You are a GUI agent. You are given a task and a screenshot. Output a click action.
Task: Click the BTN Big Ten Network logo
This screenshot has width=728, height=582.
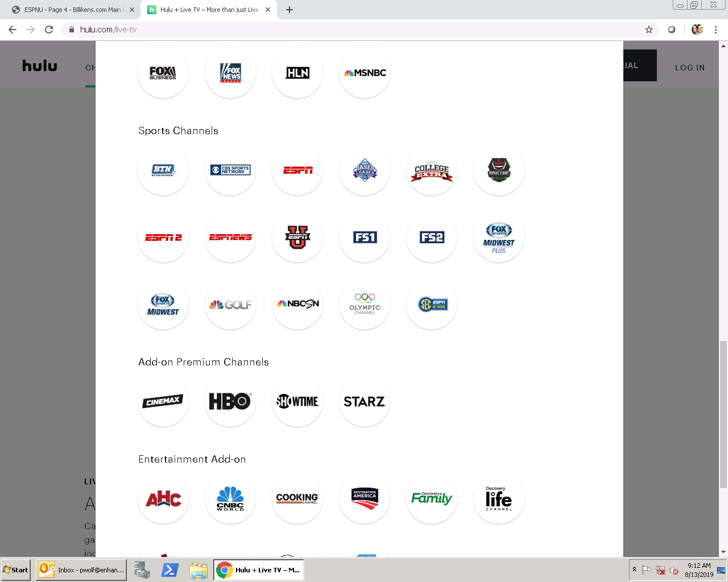[163, 170]
